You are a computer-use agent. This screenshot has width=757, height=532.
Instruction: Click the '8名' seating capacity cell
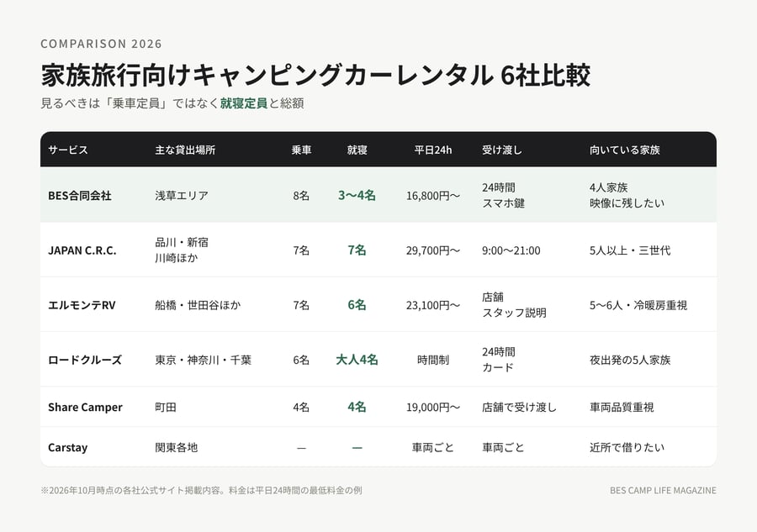point(301,195)
